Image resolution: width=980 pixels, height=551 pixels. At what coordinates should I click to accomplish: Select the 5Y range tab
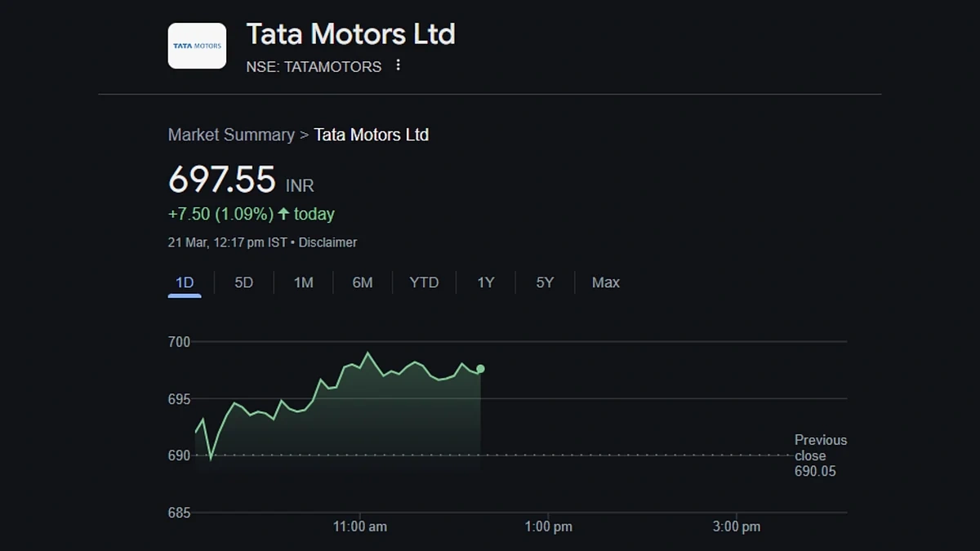pos(545,282)
